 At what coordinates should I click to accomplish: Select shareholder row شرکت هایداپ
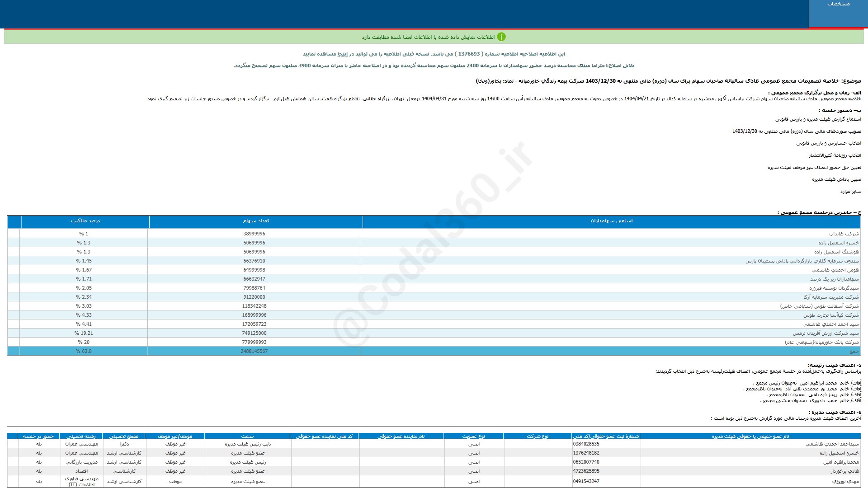click(434, 234)
